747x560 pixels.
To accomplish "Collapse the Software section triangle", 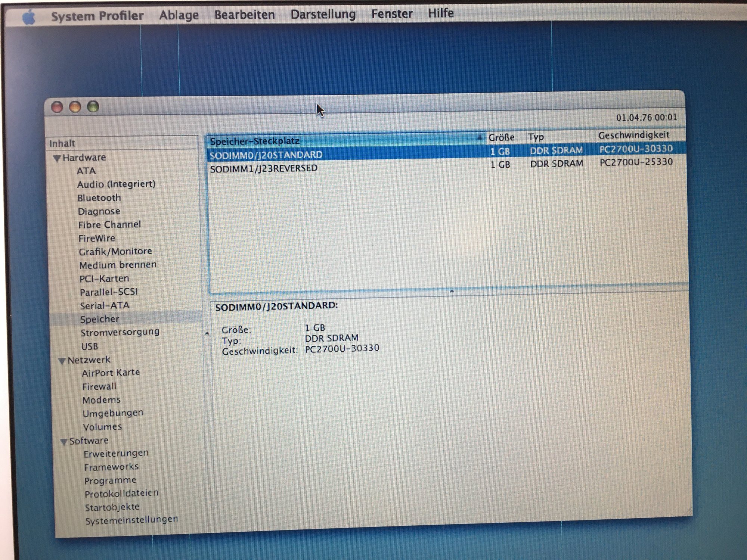I will click(64, 442).
